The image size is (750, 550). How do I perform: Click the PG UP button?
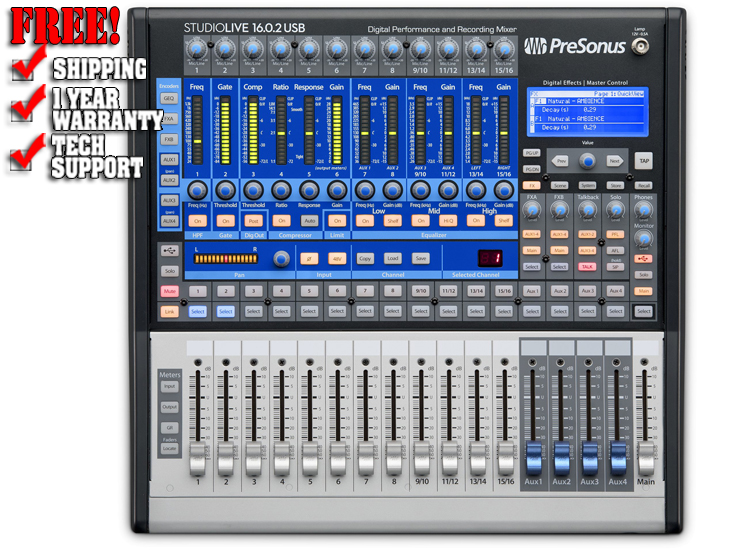pos(531,153)
